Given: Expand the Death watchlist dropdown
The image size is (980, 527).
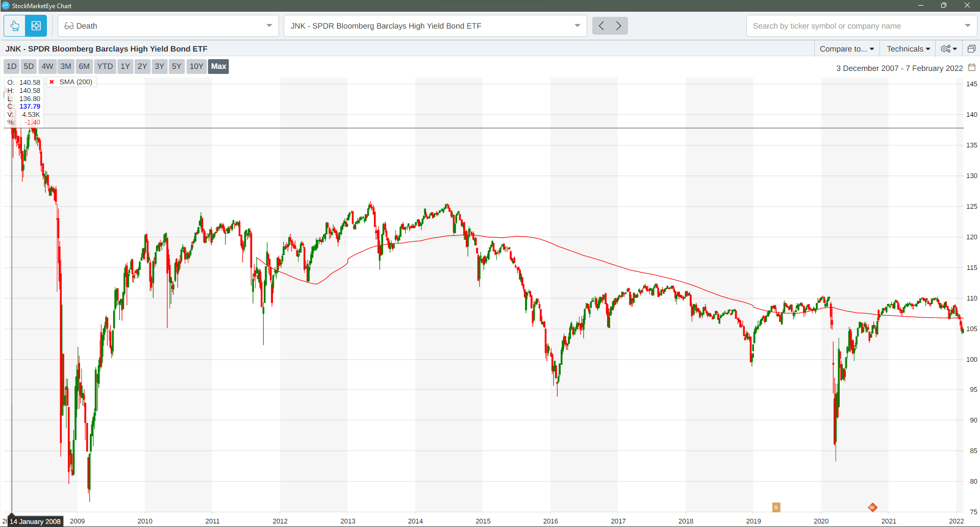Looking at the screenshot, I should click(269, 26).
